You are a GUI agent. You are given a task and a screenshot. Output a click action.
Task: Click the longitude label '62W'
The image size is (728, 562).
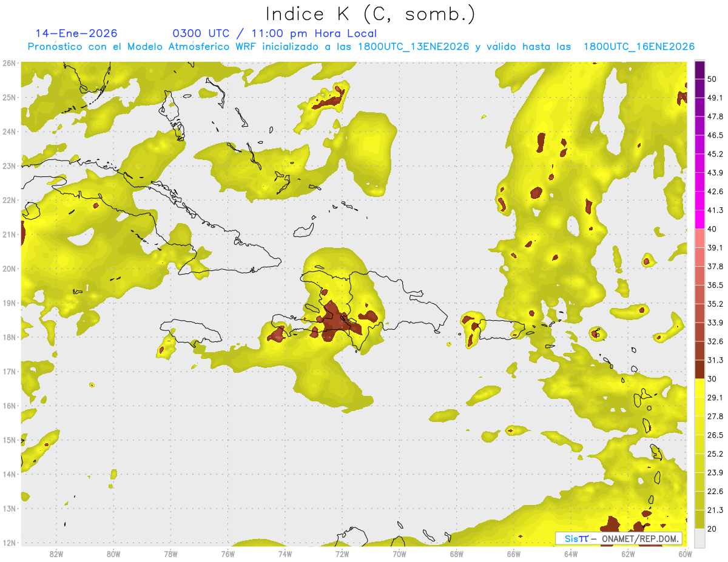coord(628,554)
